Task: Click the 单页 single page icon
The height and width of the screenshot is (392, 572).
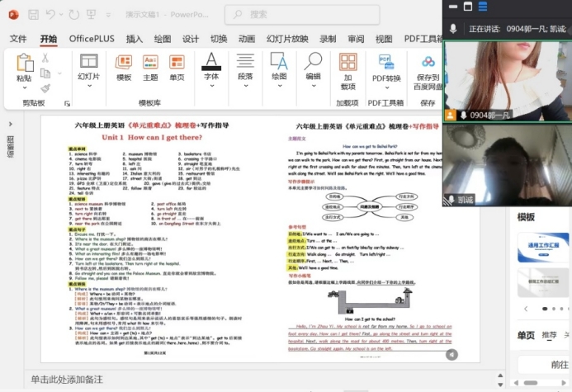Action: click(x=177, y=67)
